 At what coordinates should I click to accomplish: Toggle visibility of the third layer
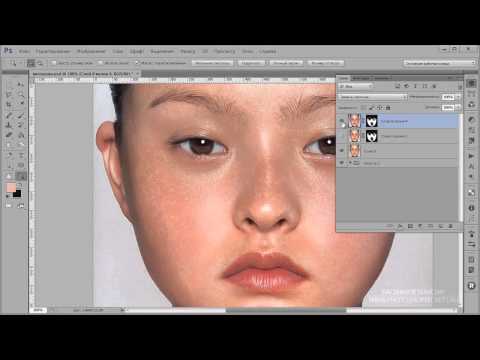(342, 151)
